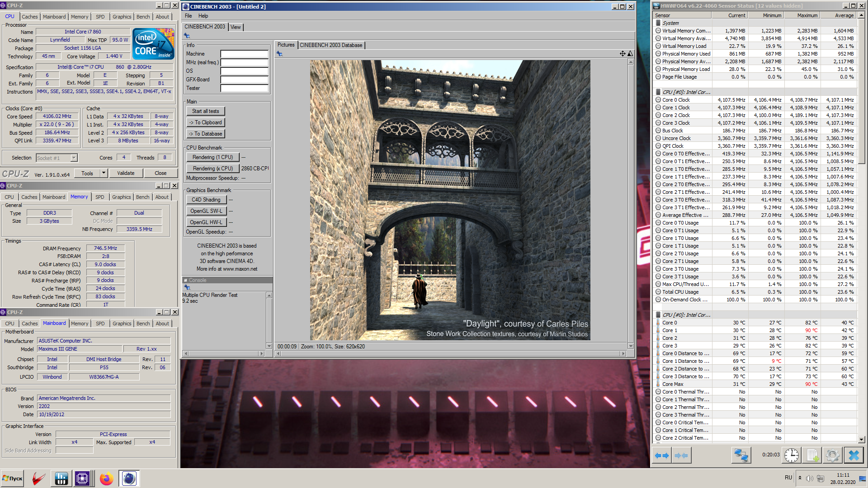Click Rendering (x CPU) button
Viewport: 868px width, 488px height.
[x=212, y=169]
